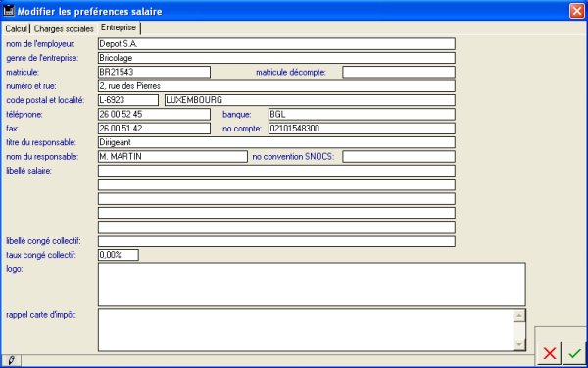Click the fourth libellé salaire line
Viewport: 588px width, 368px height.
(276, 213)
